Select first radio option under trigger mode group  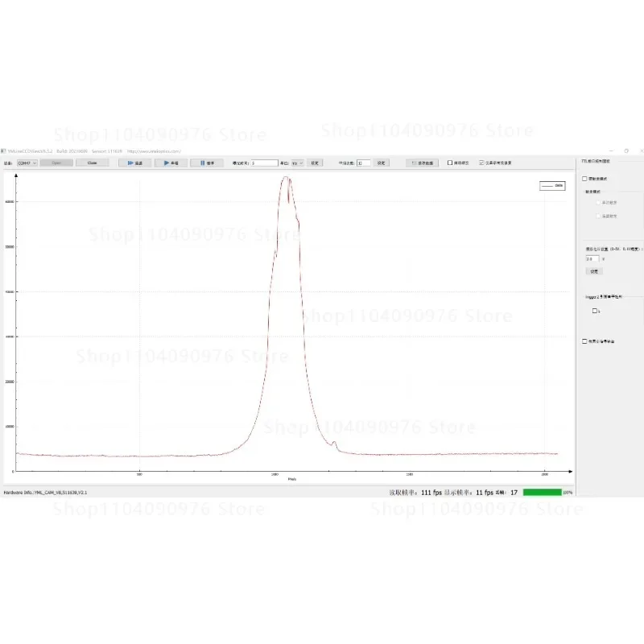[x=598, y=203]
